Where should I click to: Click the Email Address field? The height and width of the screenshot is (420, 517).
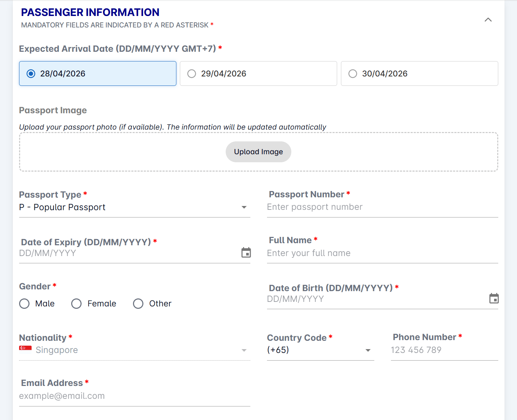(x=134, y=396)
